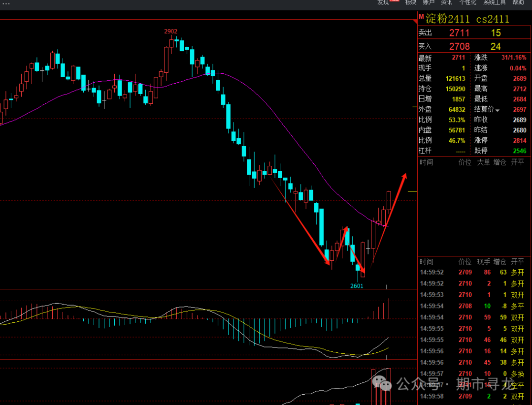The image size is (532, 405).
Task: Select the 14:59:58 trade row
Action: pyautogui.click(x=474, y=396)
